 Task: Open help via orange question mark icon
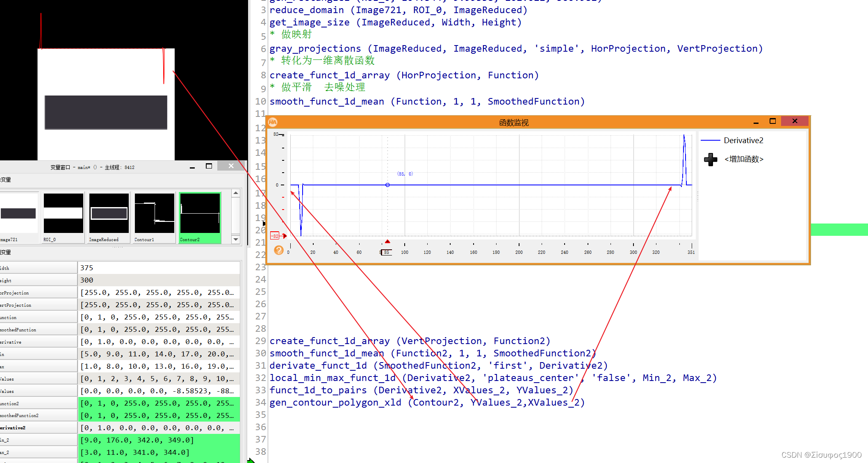[x=279, y=250]
